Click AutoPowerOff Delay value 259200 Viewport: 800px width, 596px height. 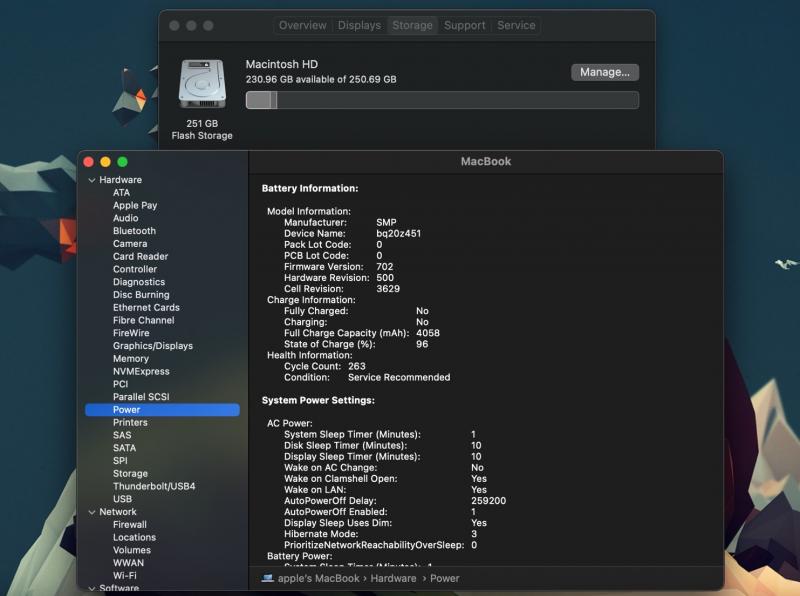coord(488,501)
